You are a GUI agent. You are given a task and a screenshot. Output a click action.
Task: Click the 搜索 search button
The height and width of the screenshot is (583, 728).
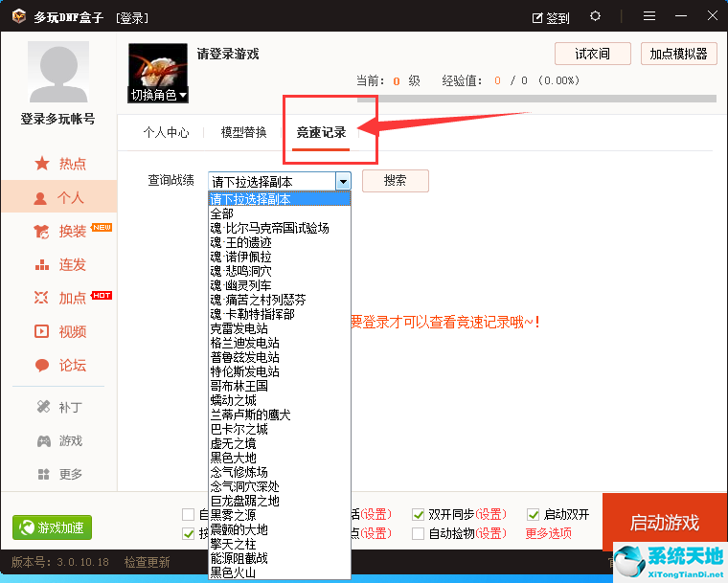click(x=395, y=181)
